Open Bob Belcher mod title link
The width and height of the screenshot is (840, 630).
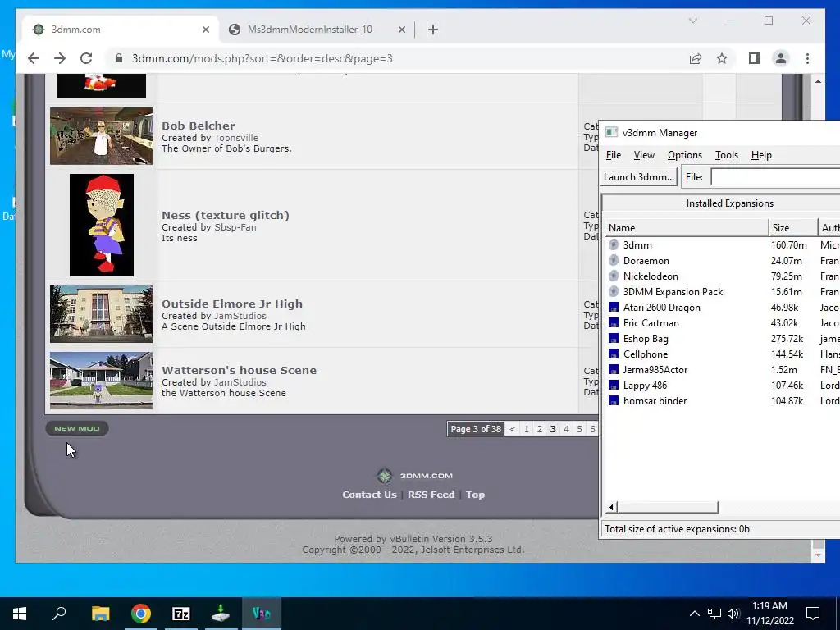tap(199, 126)
